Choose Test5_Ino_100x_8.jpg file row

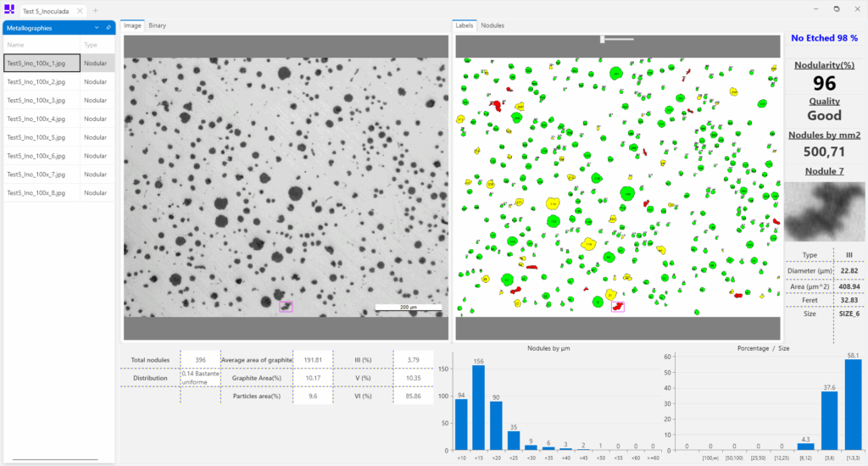42,193
